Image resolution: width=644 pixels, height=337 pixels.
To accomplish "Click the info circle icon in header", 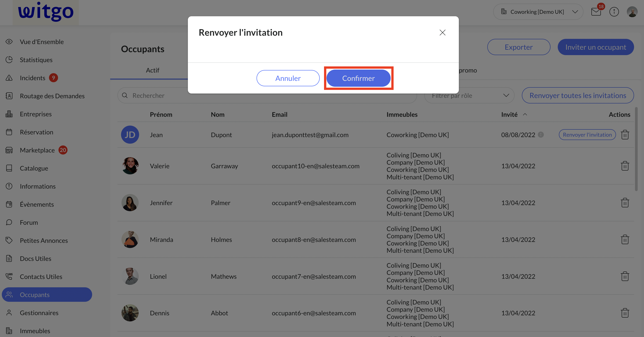I will [x=614, y=12].
